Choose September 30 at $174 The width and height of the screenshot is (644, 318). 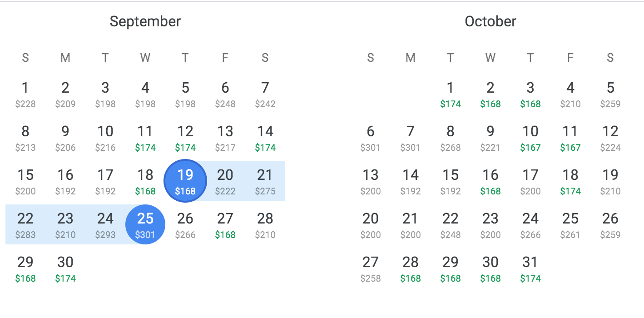(x=65, y=268)
